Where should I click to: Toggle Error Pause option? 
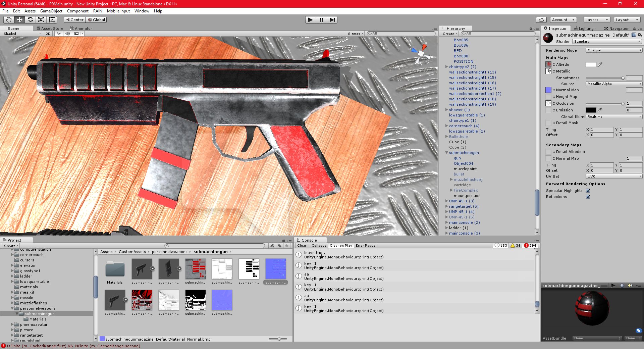[x=365, y=245]
